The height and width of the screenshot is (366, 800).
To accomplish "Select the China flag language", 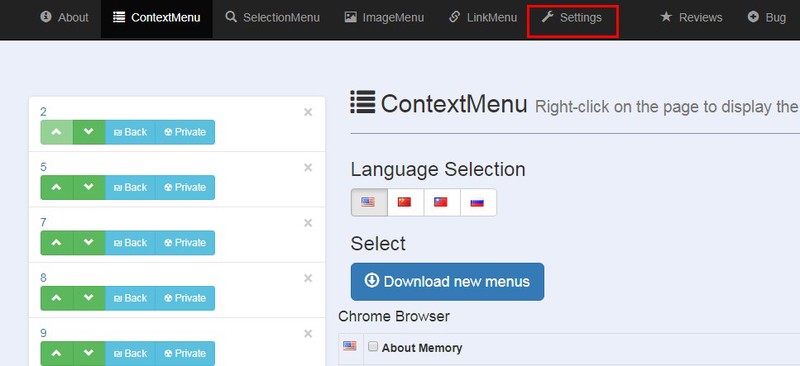I will click(405, 202).
